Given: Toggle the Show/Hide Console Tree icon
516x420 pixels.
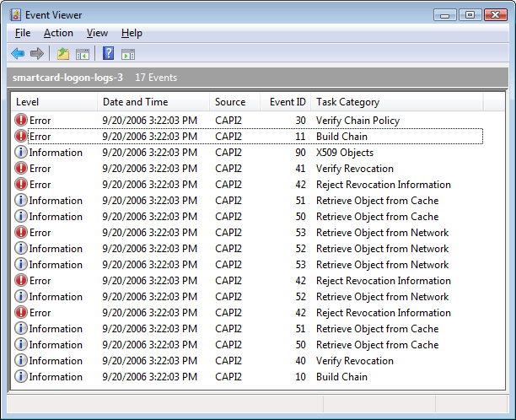Looking at the screenshot, I should coord(83,54).
